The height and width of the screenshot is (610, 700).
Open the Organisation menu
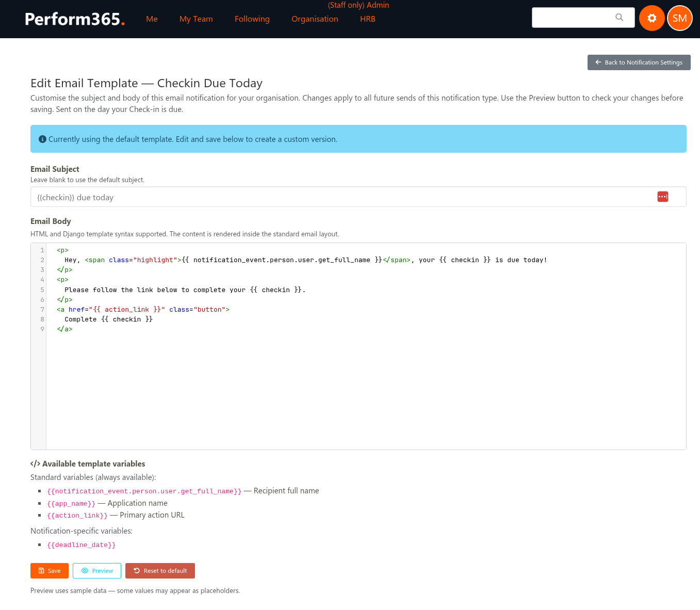pos(315,19)
